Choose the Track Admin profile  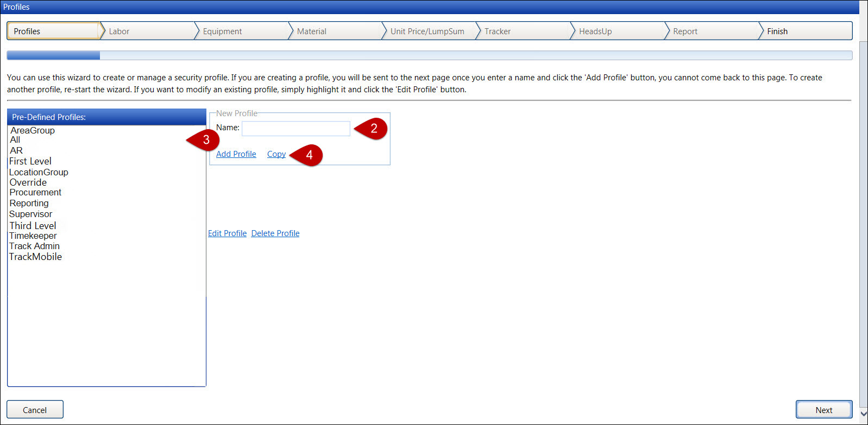click(x=34, y=246)
